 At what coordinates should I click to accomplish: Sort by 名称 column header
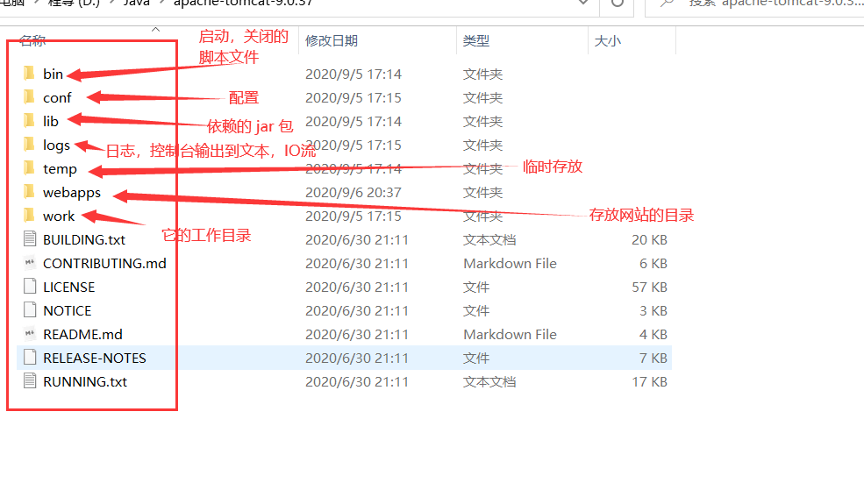pyautogui.click(x=32, y=40)
